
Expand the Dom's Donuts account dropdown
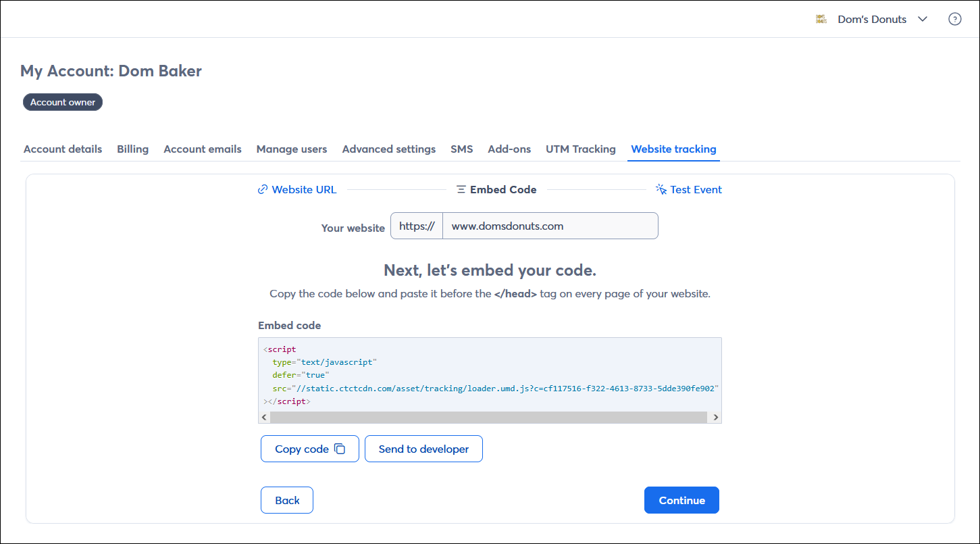pos(923,19)
